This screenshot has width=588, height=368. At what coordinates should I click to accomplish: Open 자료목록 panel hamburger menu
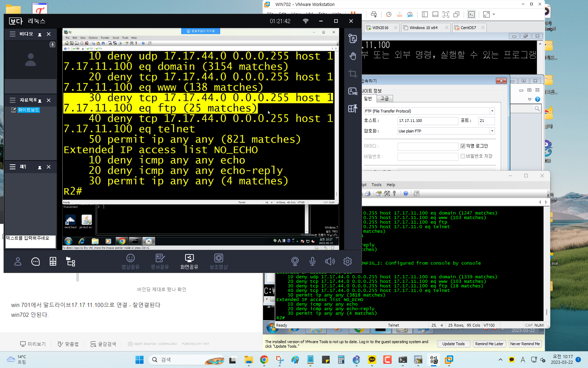pos(13,100)
